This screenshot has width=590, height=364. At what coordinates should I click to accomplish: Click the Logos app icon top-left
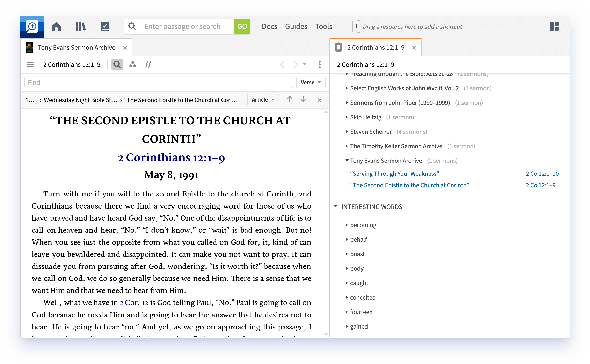point(32,26)
